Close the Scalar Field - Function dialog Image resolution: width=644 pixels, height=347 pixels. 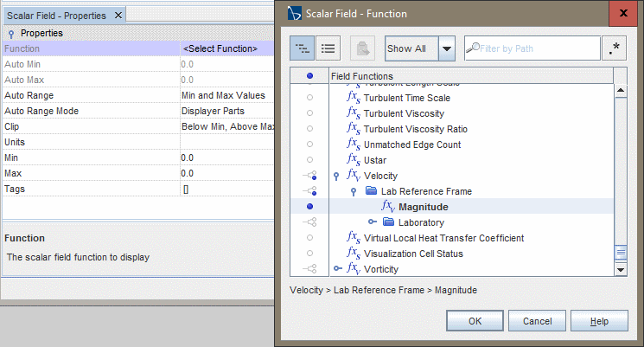(x=623, y=13)
